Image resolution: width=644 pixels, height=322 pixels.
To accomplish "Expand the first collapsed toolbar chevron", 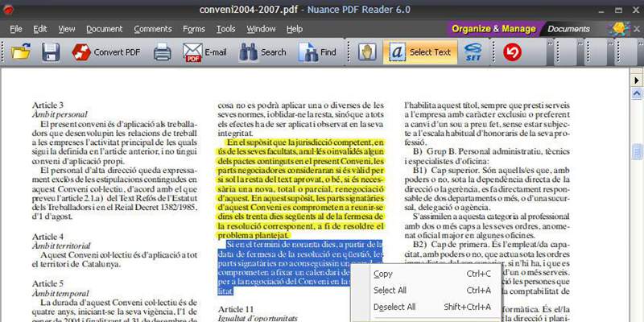I will coord(551,52).
